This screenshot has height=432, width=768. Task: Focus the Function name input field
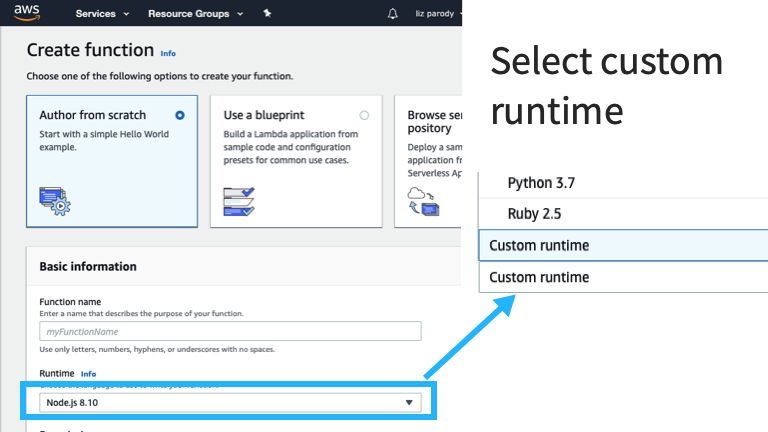[230, 331]
